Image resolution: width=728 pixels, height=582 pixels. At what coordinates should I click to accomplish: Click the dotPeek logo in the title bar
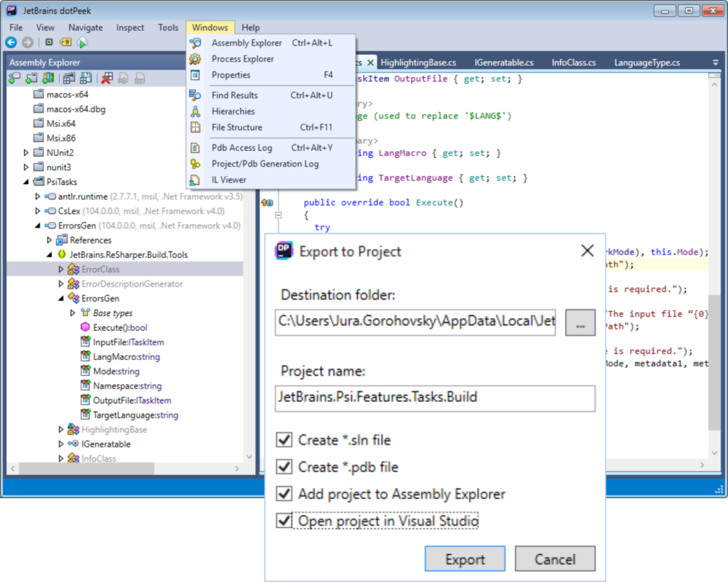tap(11, 10)
